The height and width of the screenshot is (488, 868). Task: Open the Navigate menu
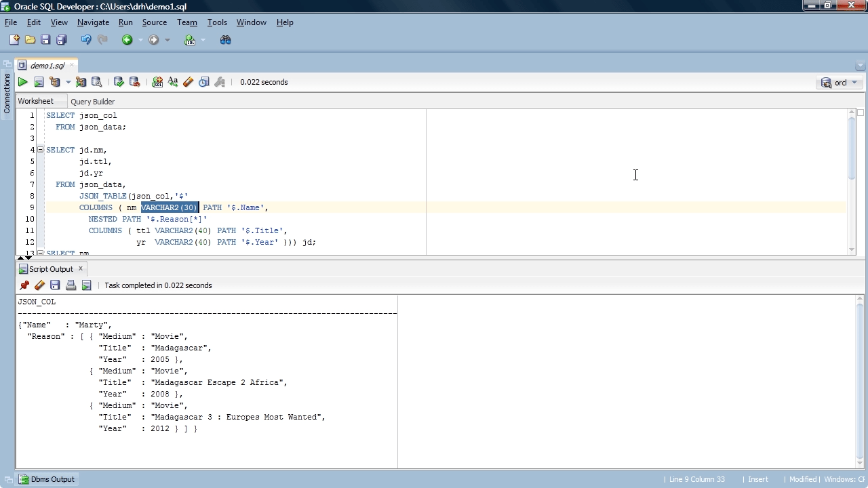(93, 22)
